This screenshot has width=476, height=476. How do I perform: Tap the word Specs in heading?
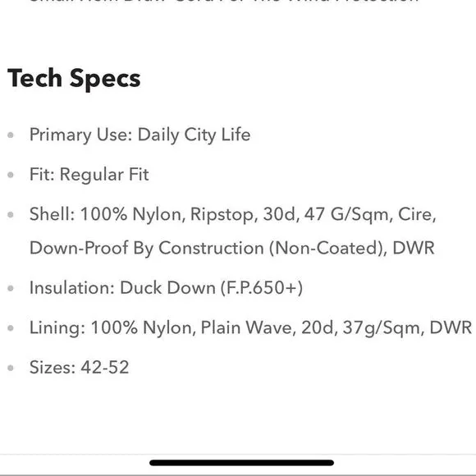point(105,80)
